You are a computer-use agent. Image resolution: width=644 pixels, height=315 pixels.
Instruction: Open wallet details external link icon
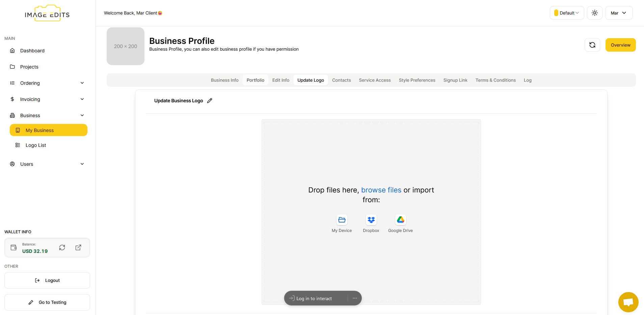point(78,247)
